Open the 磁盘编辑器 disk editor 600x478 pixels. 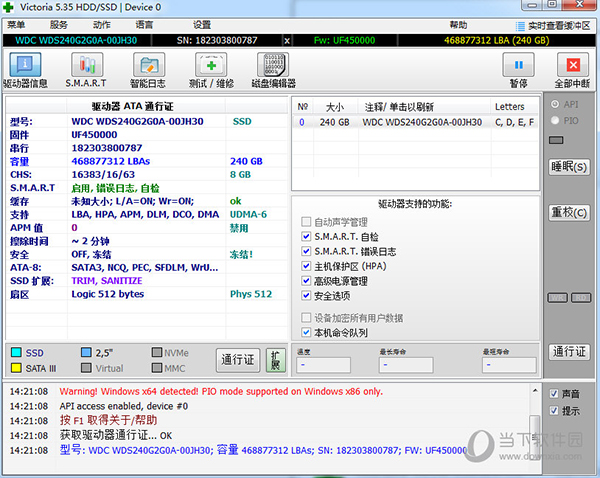click(276, 67)
